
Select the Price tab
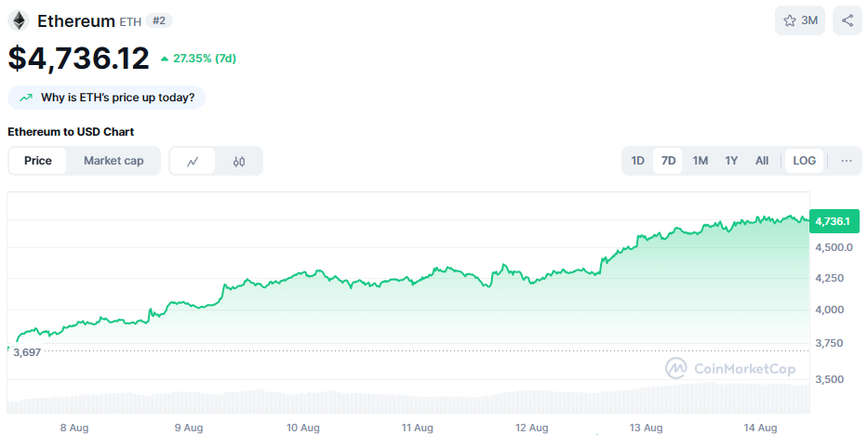(37, 161)
